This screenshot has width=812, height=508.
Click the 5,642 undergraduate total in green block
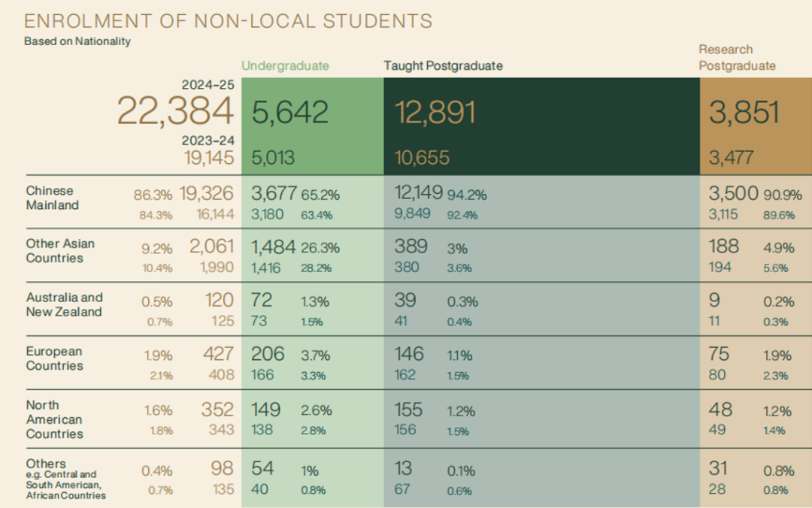click(x=290, y=113)
